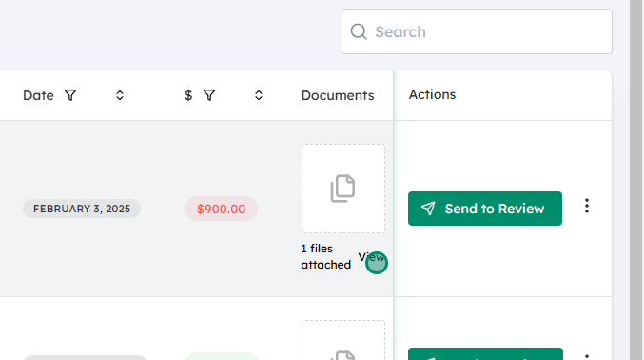Image resolution: width=644 pixels, height=360 pixels.
Task: Click the $ column header symbol
Action: pos(188,95)
